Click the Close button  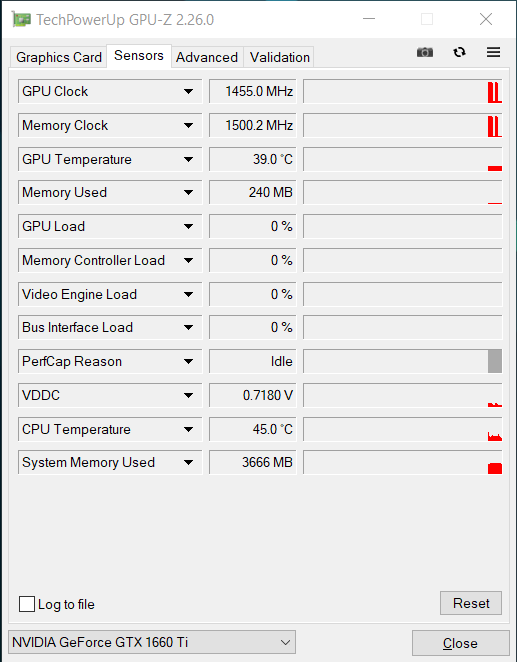point(460,643)
